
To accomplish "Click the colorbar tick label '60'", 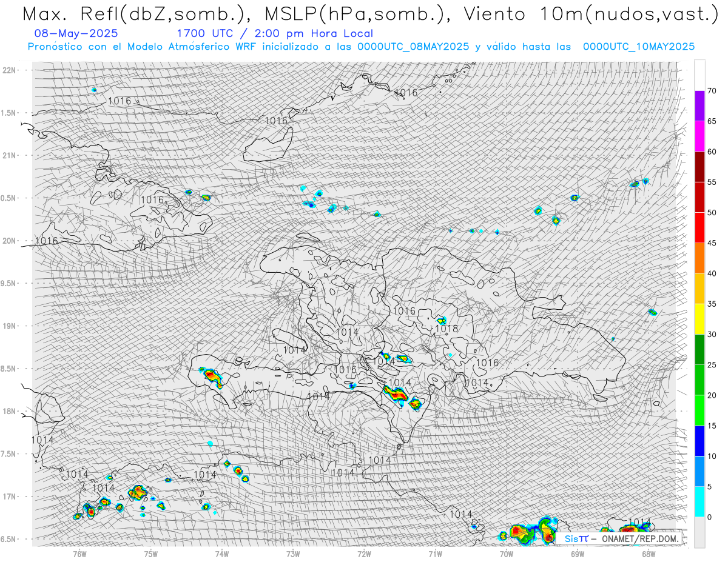I will click(712, 152).
